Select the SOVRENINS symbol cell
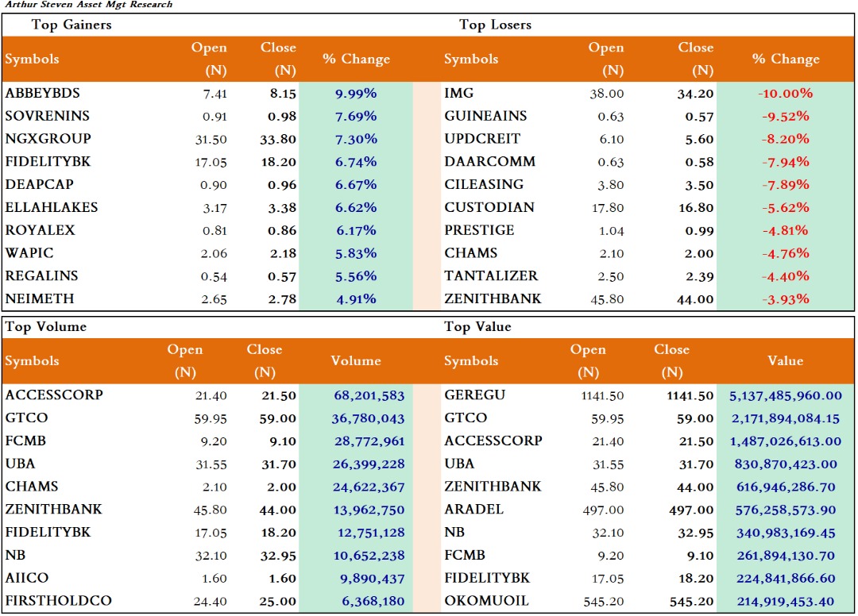This screenshot has width=858, height=616. (x=48, y=117)
